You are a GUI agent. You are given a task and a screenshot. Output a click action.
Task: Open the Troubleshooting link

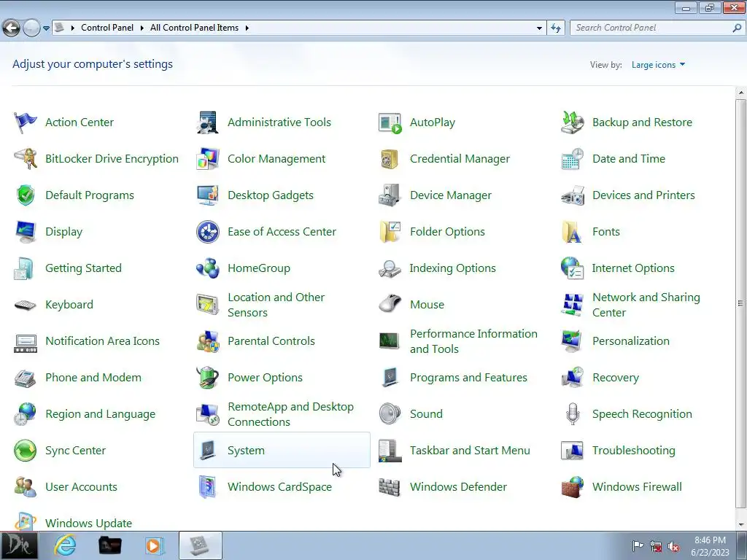[x=634, y=451]
